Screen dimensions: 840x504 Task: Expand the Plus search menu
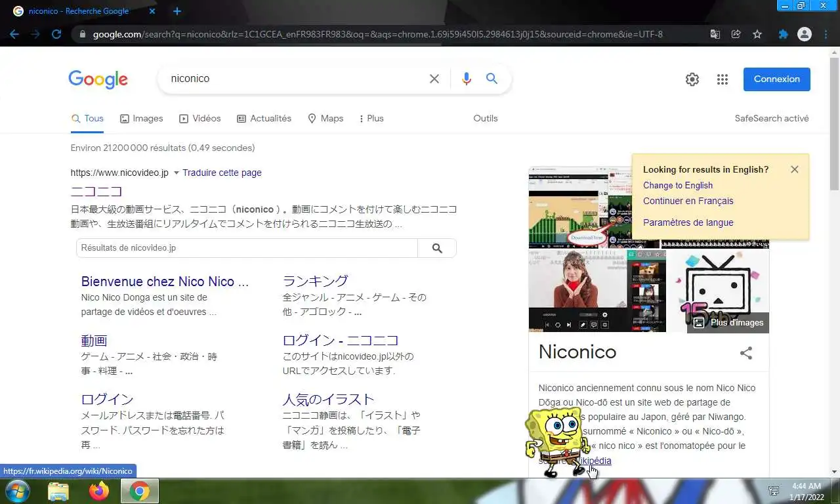tap(371, 118)
